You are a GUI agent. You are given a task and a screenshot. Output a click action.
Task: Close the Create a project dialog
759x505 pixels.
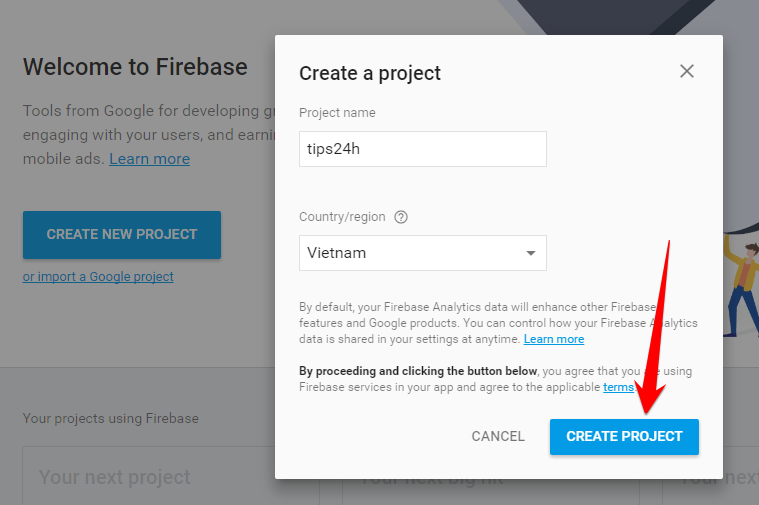[x=686, y=71]
